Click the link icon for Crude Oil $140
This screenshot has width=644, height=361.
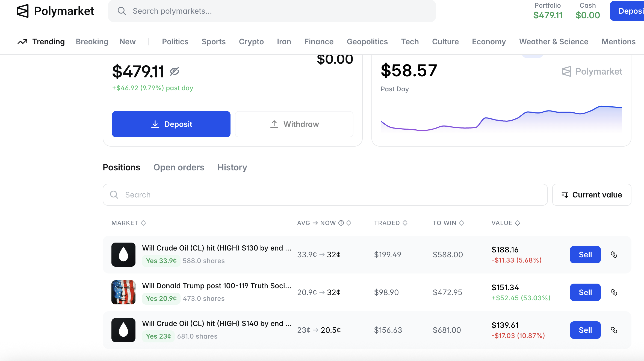(614, 330)
